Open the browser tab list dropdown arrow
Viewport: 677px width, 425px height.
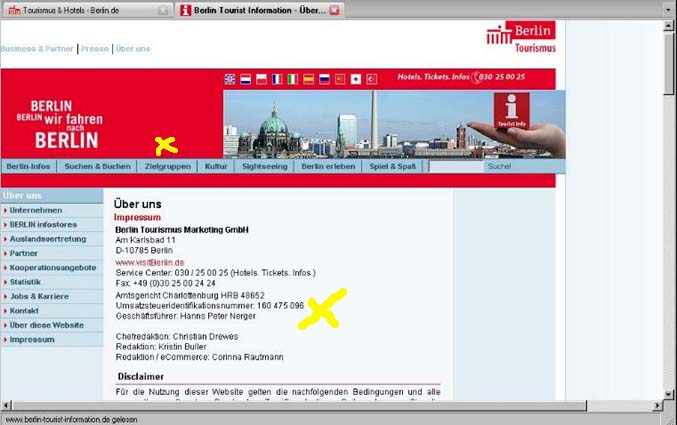coord(667,9)
